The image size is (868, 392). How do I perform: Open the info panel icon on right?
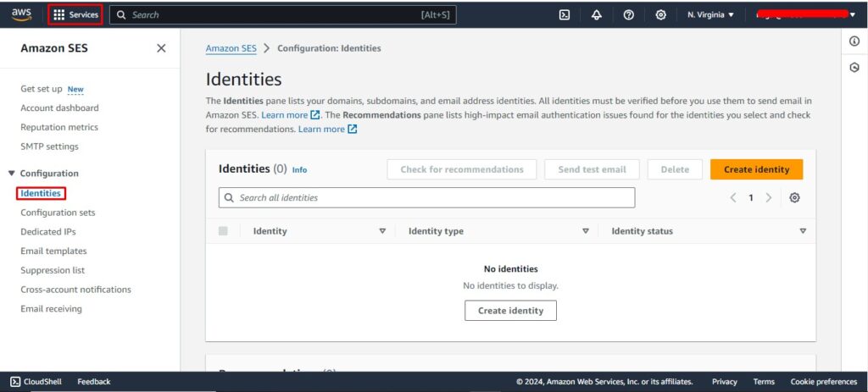(x=854, y=41)
